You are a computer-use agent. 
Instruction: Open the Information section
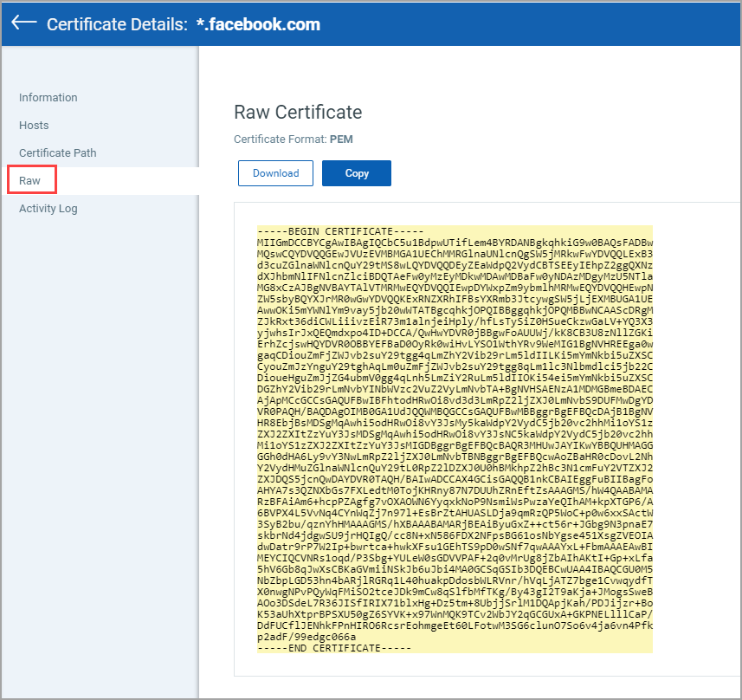click(48, 98)
